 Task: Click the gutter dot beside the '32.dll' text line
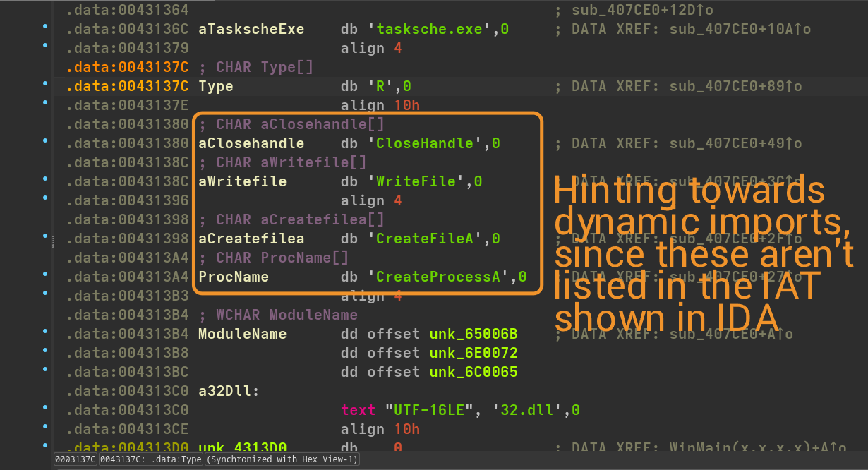coord(45,408)
